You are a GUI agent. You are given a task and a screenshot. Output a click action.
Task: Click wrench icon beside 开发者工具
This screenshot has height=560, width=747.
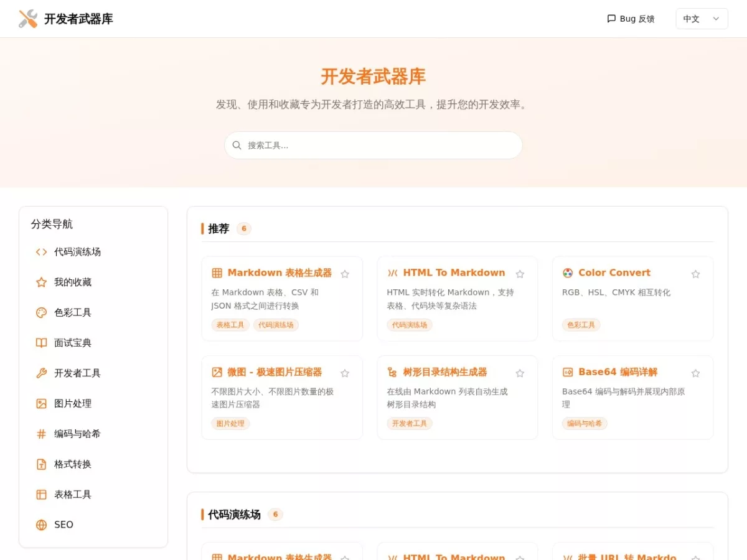click(42, 373)
